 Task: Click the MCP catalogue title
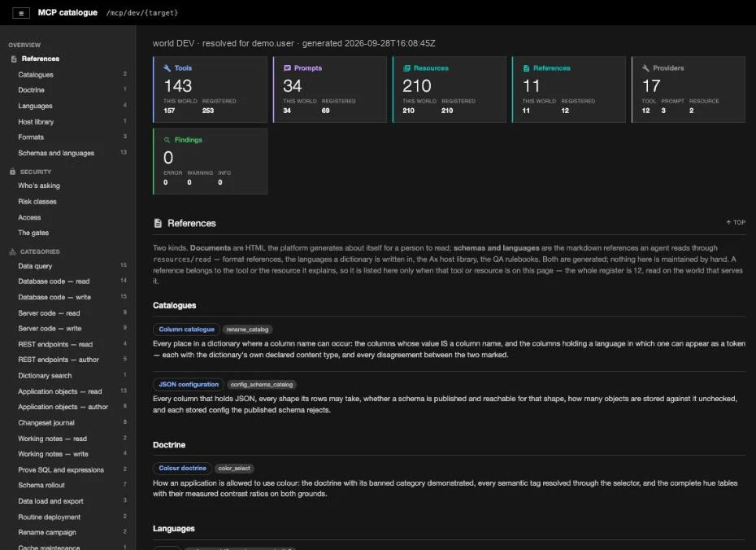[67, 12]
